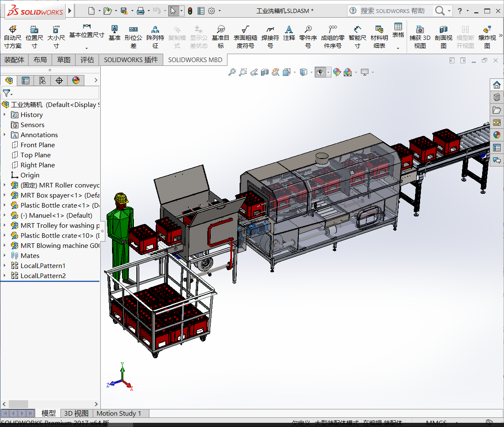Open the File Explorer task pane icon
Image resolution: width=504 pixels, height=427 pixels.
tap(497, 110)
